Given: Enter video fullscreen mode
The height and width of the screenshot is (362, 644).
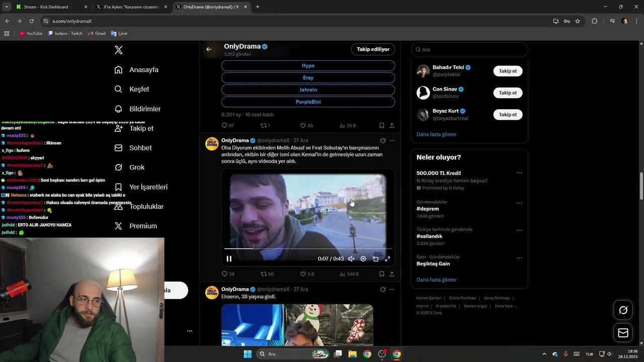Looking at the screenshot, I should (387, 259).
